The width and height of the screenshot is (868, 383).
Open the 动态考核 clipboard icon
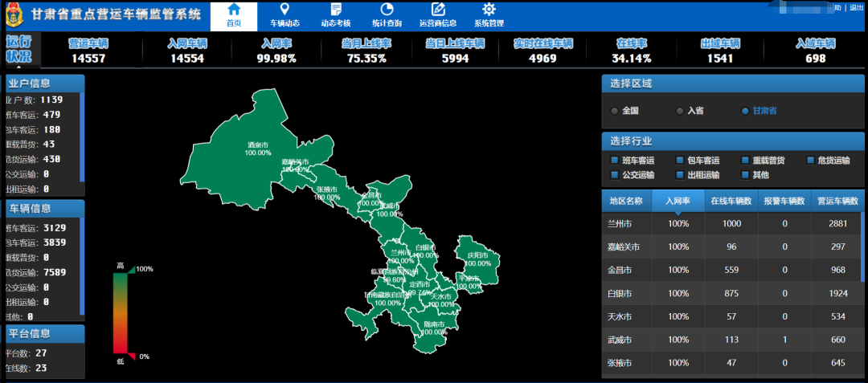coord(336,10)
